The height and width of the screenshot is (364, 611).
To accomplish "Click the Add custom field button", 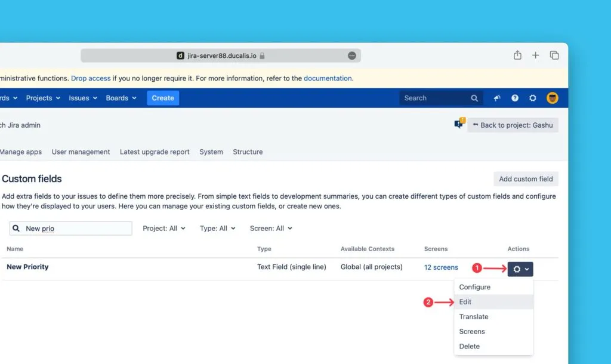I will click(526, 179).
